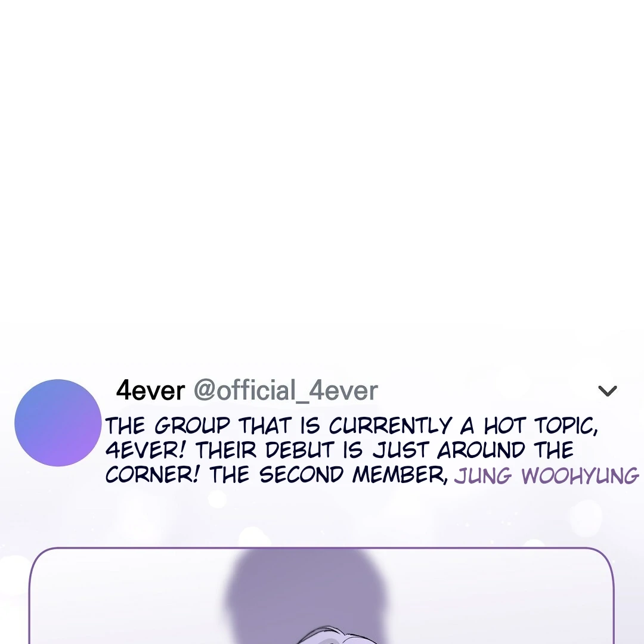Click the post line starting THE GROUP
This screenshot has width=644, height=644.
pyautogui.click(x=352, y=426)
